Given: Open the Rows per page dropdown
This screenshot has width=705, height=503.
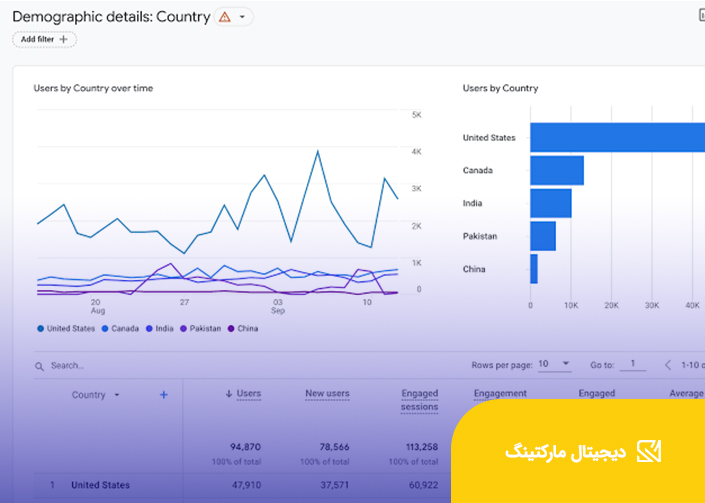Looking at the screenshot, I should [554, 364].
